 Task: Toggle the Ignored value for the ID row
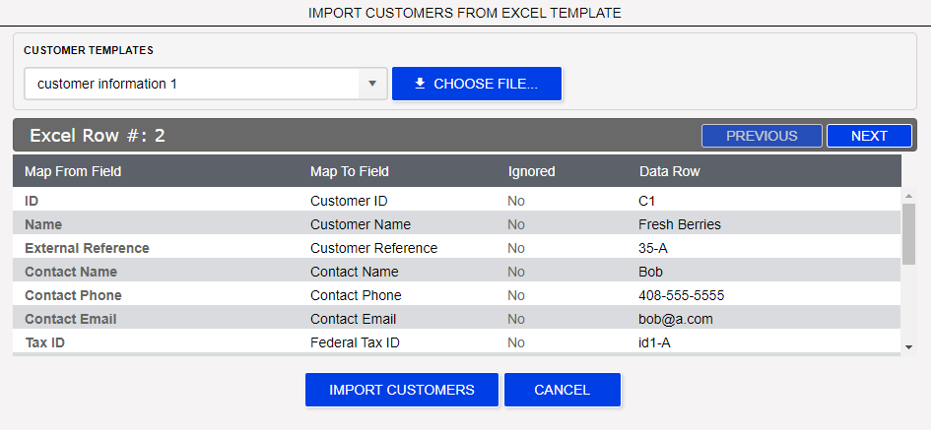coord(516,200)
